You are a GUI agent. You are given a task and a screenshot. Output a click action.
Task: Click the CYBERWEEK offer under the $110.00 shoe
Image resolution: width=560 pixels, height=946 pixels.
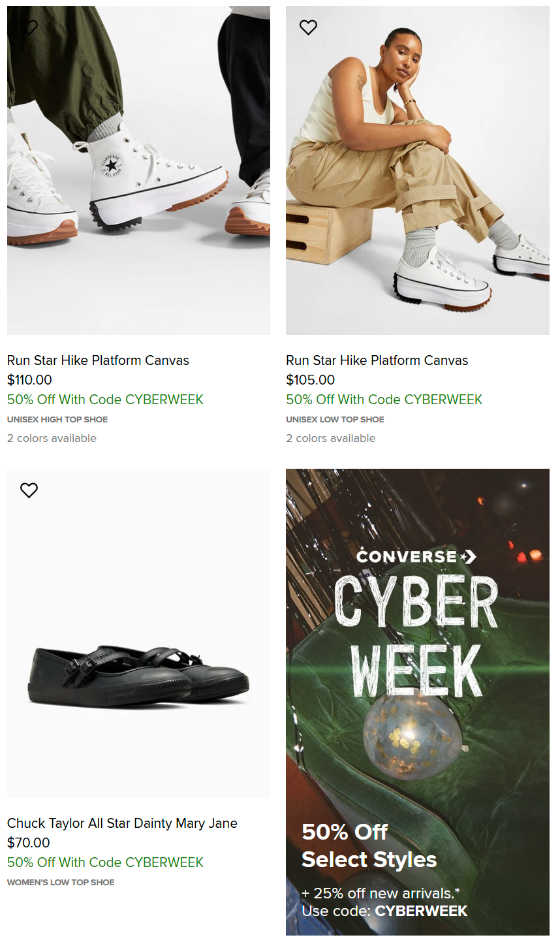105,400
